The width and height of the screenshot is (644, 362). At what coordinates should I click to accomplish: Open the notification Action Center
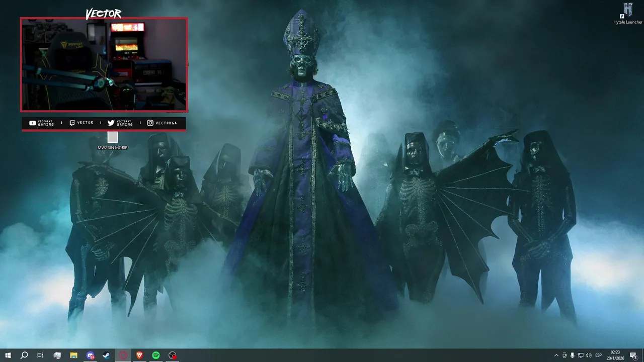click(x=633, y=355)
